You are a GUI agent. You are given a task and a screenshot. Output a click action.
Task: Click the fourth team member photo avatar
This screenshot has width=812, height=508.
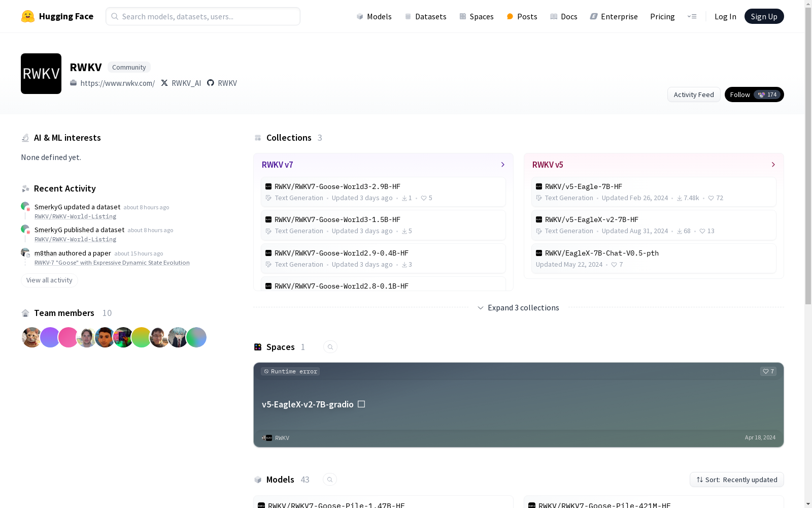(86, 337)
